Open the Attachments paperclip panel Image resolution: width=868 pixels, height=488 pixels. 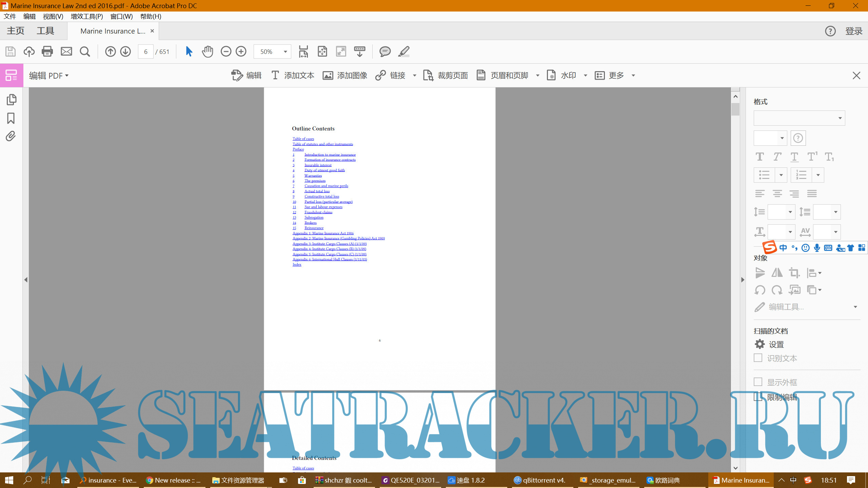[x=11, y=136]
